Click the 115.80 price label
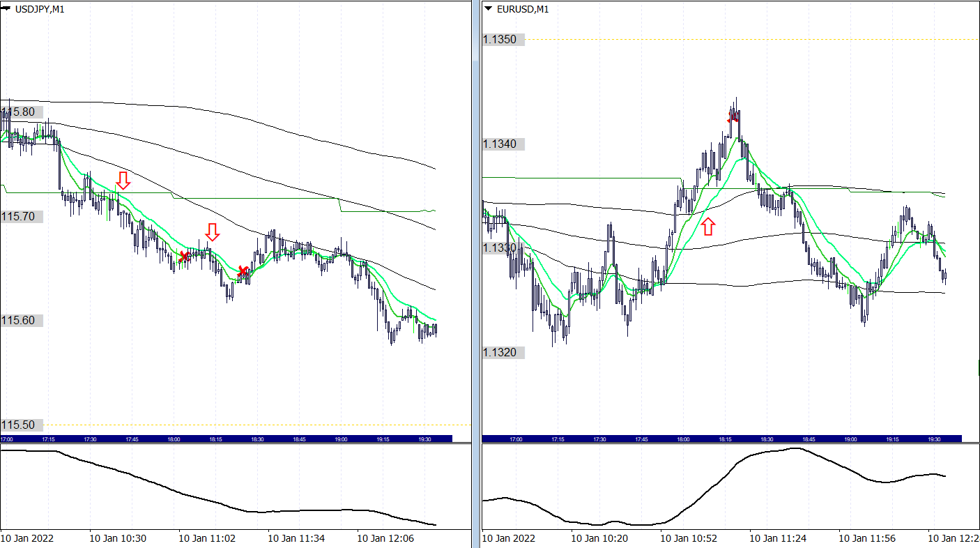Screen dimensions: 980x548 22,112
